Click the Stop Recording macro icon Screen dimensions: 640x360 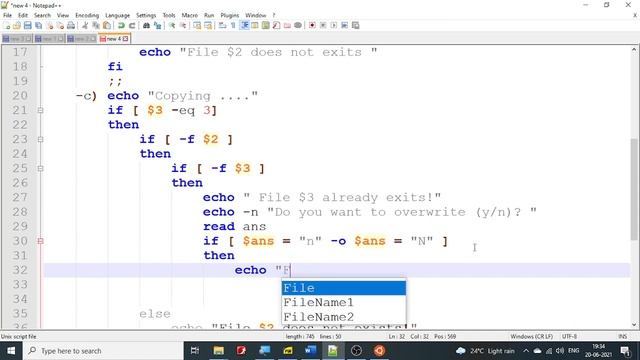[x=323, y=25]
